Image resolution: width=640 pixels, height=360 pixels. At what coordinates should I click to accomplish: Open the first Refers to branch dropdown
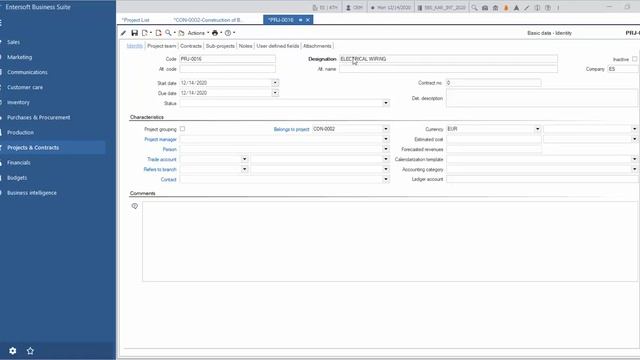coord(244,169)
